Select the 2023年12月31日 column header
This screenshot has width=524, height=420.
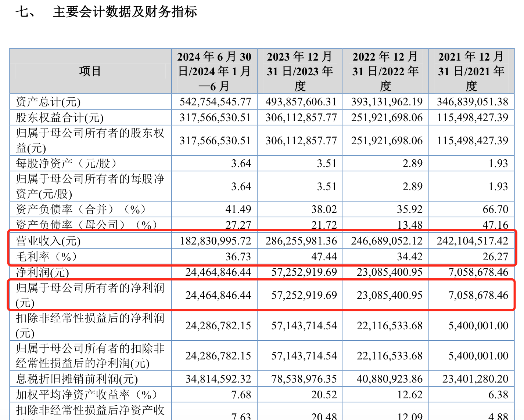tap(300, 71)
